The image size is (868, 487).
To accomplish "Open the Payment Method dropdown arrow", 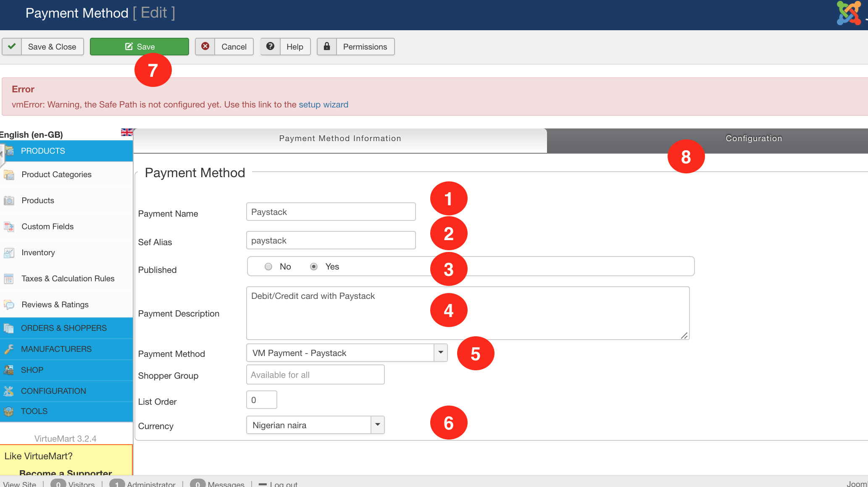I will [x=441, y=353].
